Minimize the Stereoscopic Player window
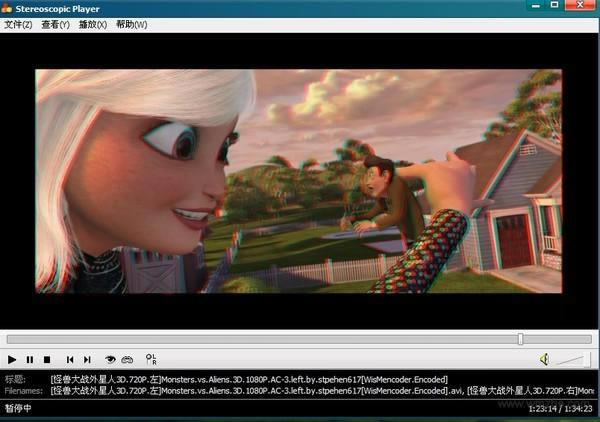 (529, 7)
